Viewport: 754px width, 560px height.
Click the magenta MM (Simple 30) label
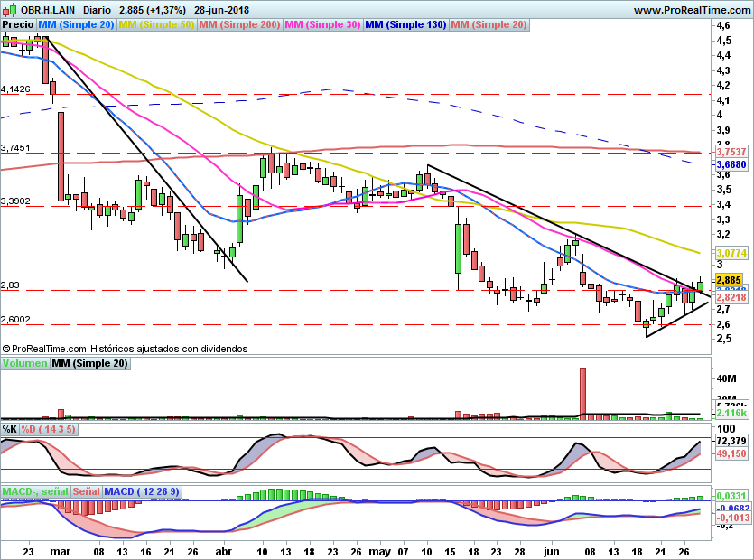[323, 24]
